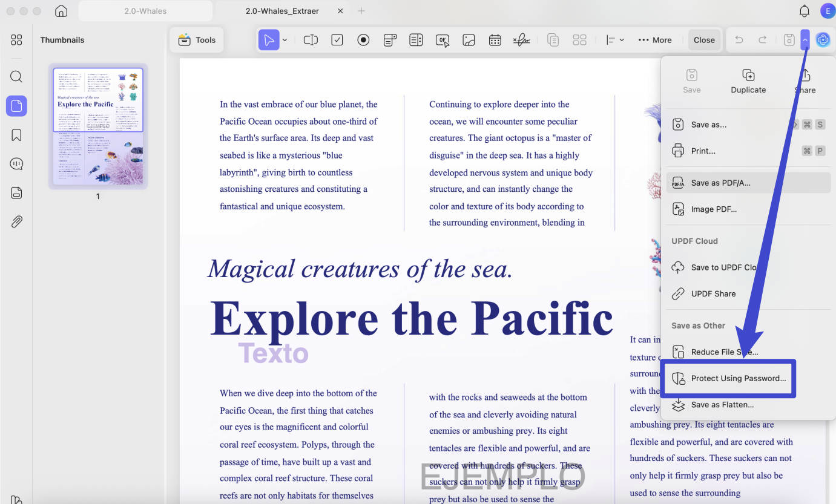Screen dimensions: 836x504
Task: Redo the last action
Action: (763, 40)
